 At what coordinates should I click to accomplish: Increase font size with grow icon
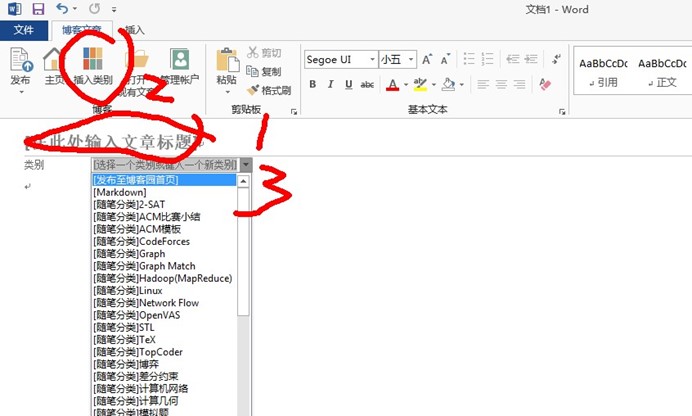pyautogui.click(x=427, y=59)
